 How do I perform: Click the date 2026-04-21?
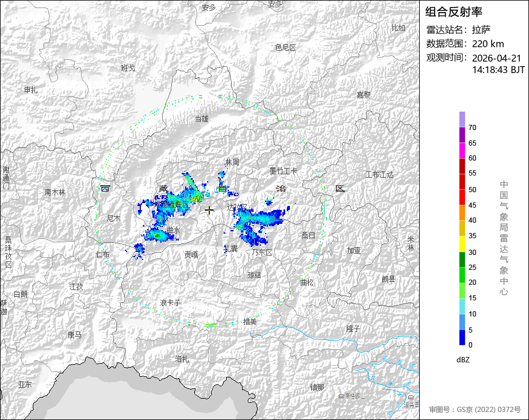tap(496, 58)
